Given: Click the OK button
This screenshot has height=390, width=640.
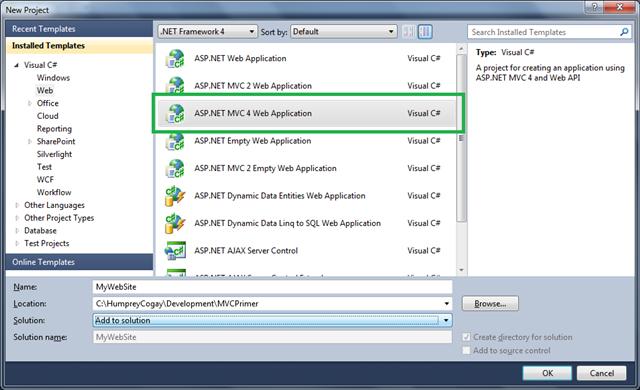Looking at the screenshot, I should 547,373.
